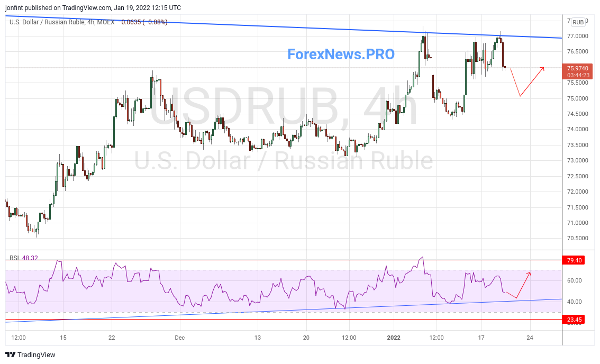Click the 17 date label on time axis
Screen dimensions: 600x364
[481, 338]
